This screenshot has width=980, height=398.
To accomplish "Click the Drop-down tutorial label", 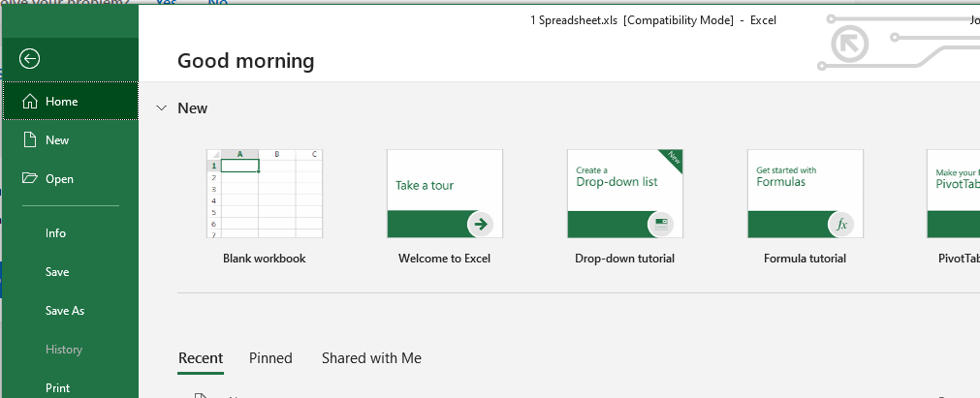I will [x=625, y=259].
